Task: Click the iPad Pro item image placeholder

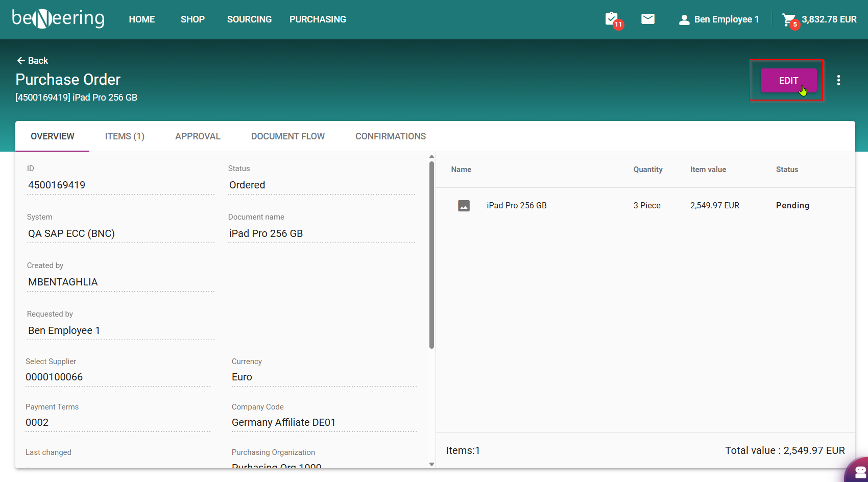Action: (x=464, y=206)
